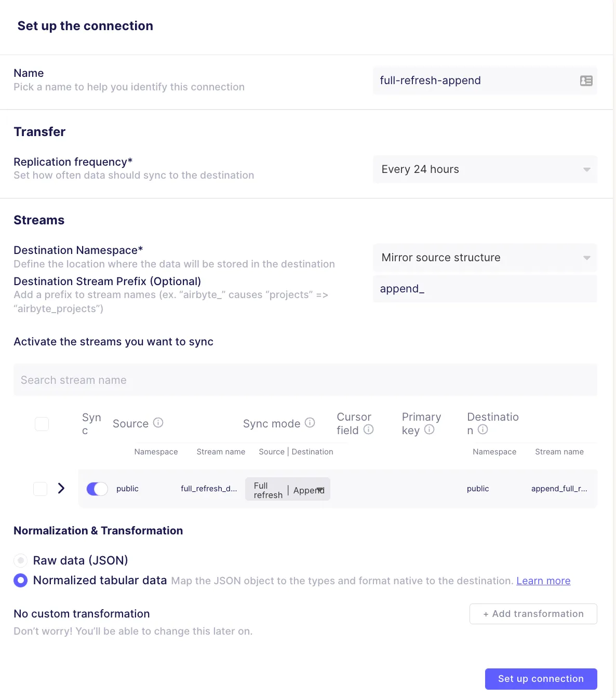Viewport: 616px width, 698px height.
Task: Click the Destination Stream Prefix input
Action: point(485,289)
